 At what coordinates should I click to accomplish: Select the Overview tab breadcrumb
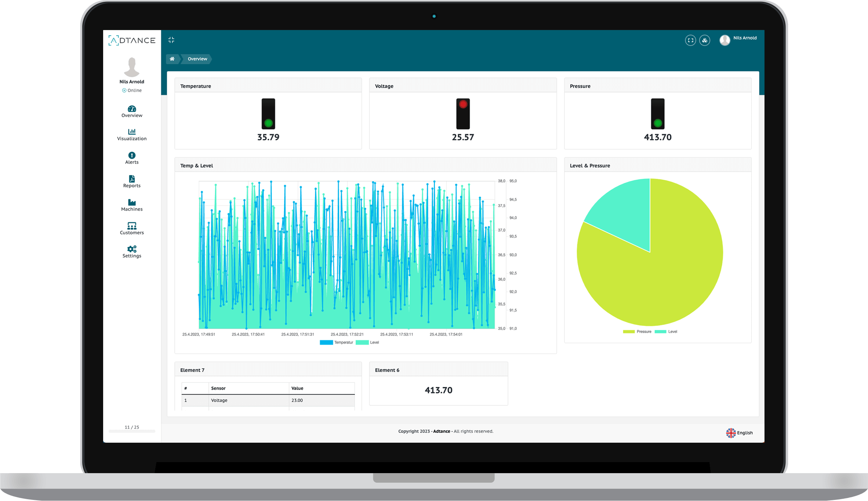(197, 59)
